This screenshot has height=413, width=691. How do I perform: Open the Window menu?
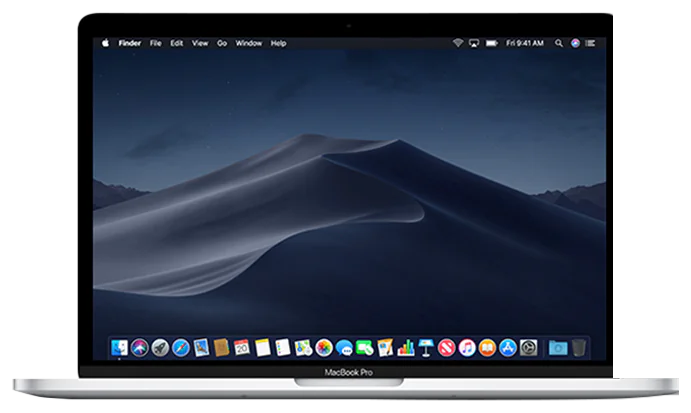point(249,43)
